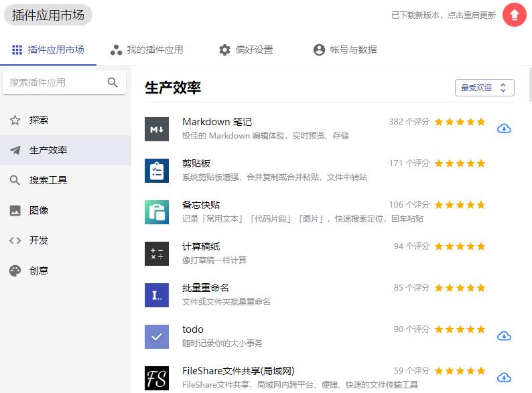Click the gear icon on 偏好设置 tab

coord(224,50)
